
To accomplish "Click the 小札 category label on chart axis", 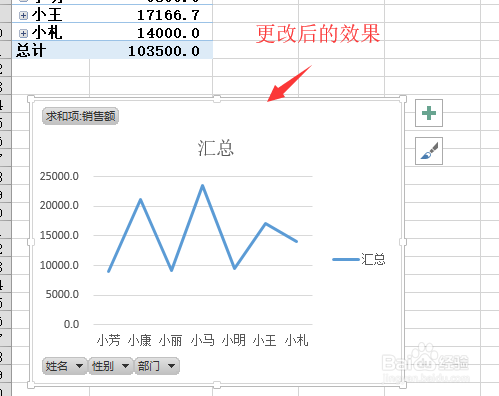I will click(296, 340).
